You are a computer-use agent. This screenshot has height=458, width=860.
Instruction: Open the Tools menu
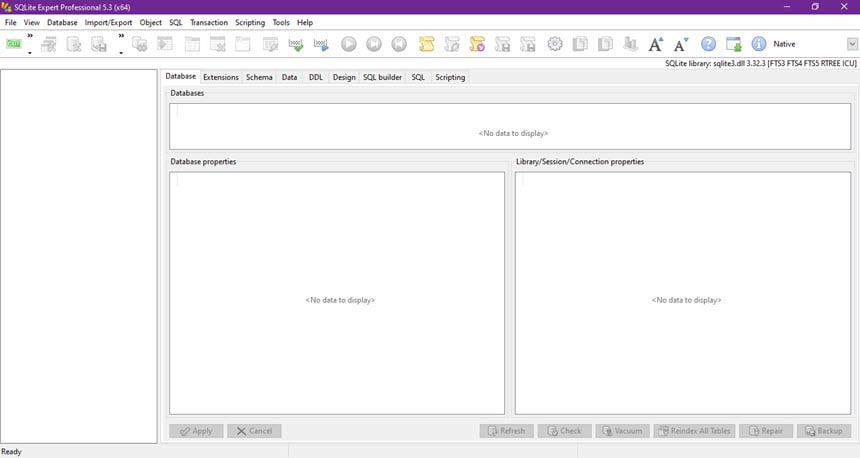click(281, 22)
